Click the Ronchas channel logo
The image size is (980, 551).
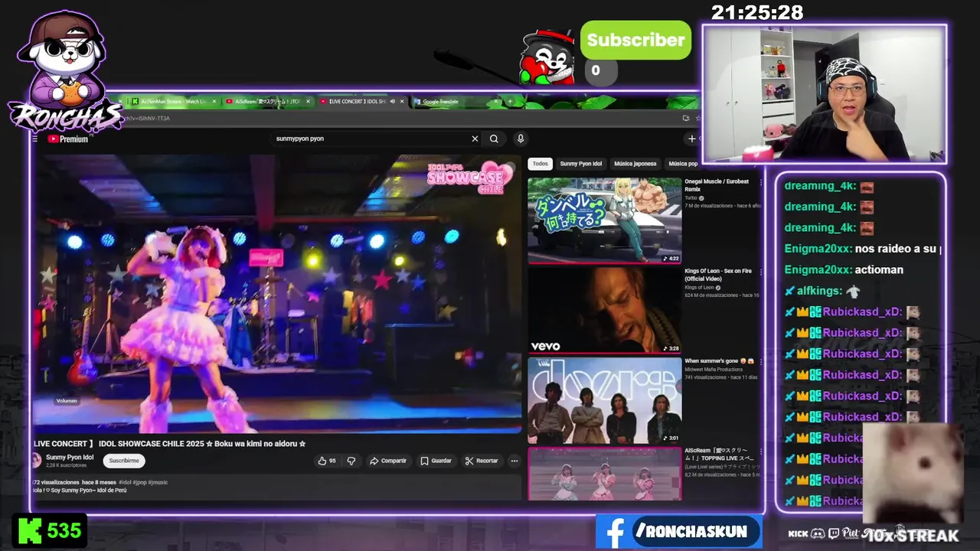65,73
